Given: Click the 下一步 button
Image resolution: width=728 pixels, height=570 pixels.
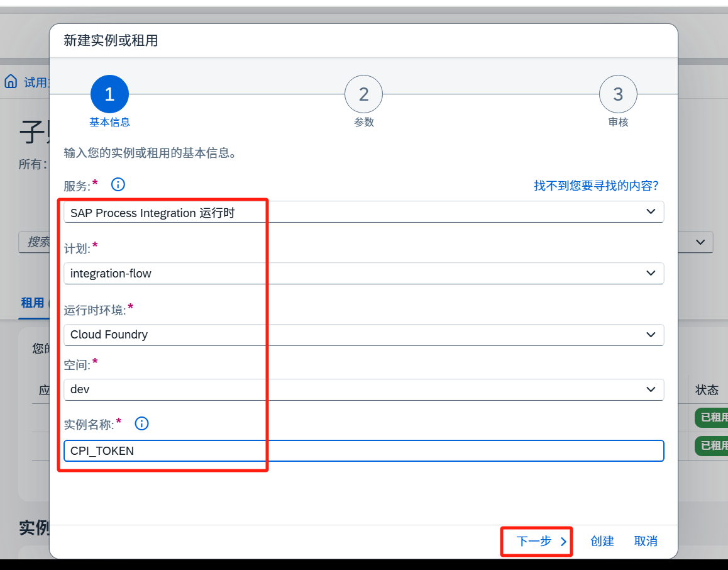Looking at the screenshot, I should (541, 541).
